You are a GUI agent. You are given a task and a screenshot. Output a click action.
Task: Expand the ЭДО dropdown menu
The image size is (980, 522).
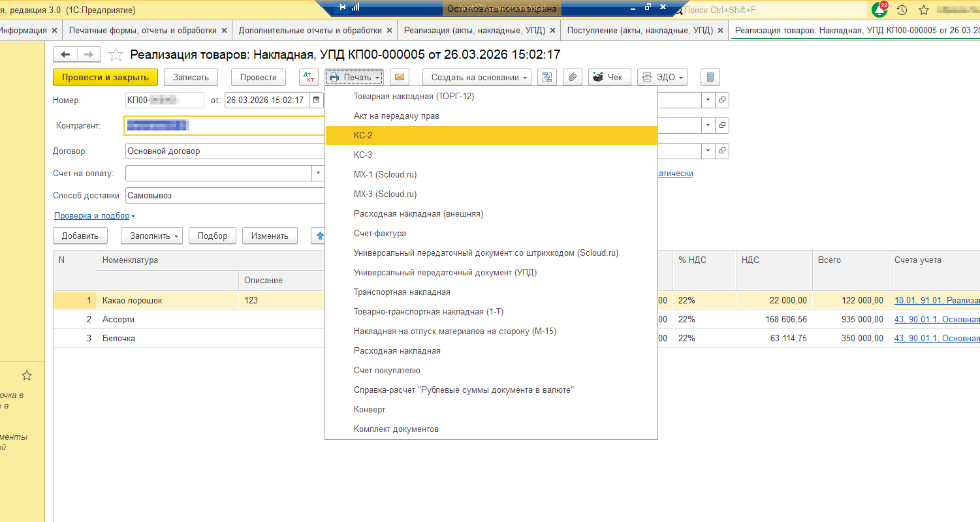coord(663,77)
